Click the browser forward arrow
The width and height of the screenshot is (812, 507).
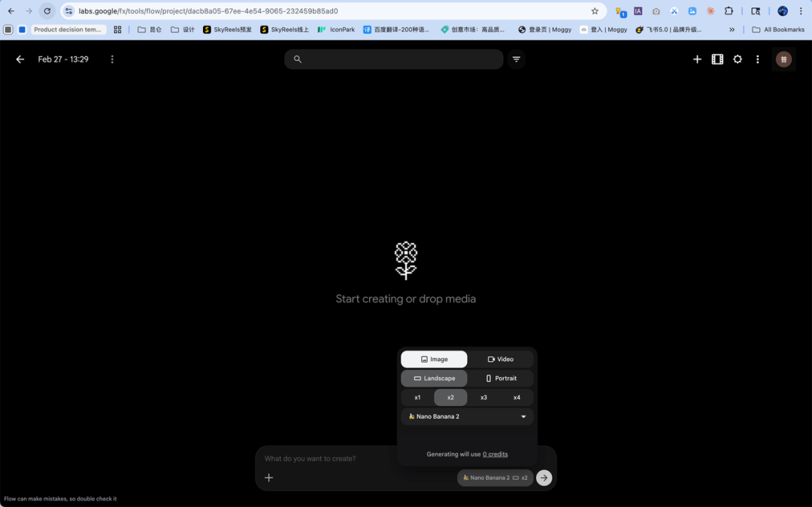tap(29, 11)
